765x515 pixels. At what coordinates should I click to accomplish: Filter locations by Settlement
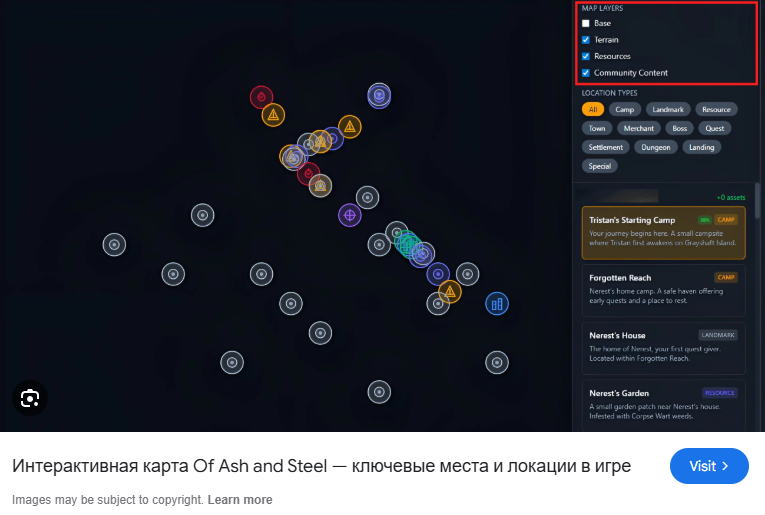605,147
